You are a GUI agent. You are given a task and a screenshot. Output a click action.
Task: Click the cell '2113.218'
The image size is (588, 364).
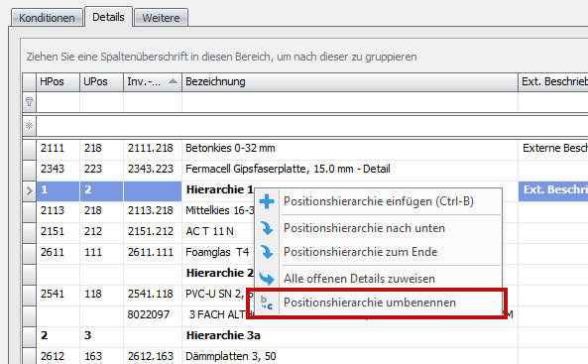[153, 211]
